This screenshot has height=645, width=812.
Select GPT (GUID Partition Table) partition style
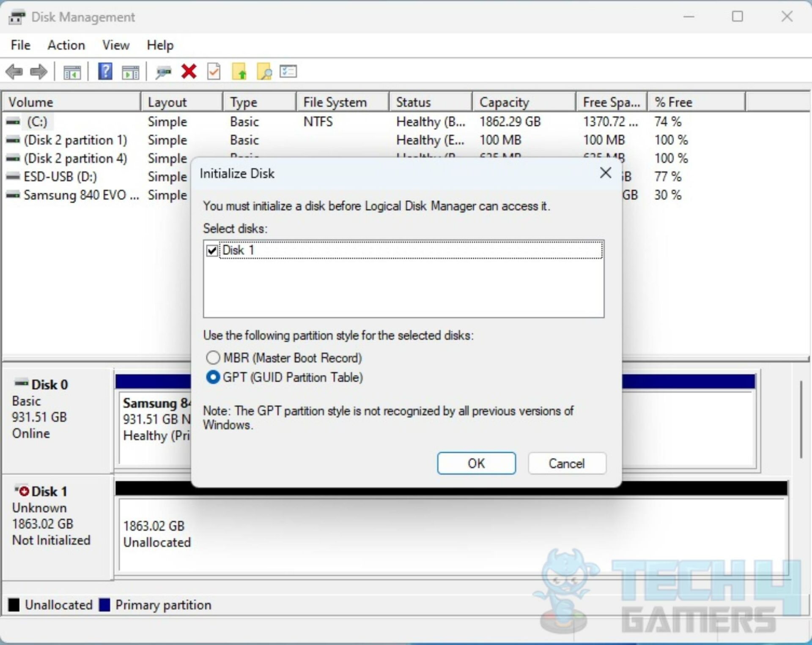(x=214, y=377)
